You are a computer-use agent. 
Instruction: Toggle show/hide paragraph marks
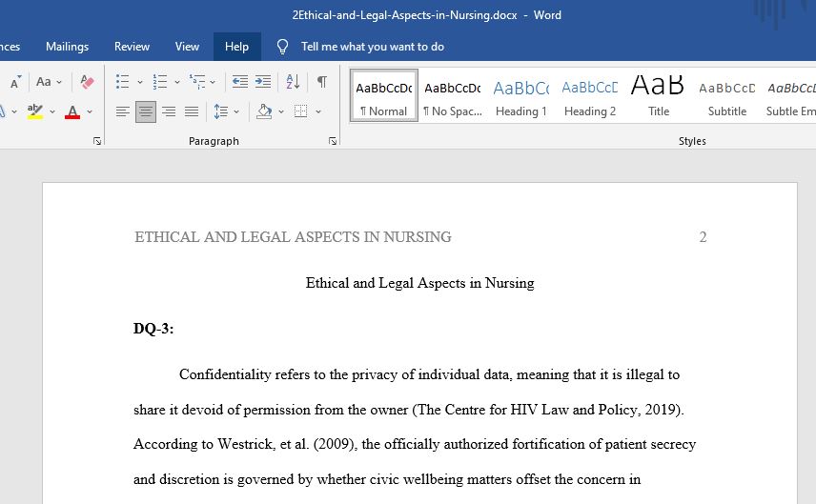pos(322,82)
